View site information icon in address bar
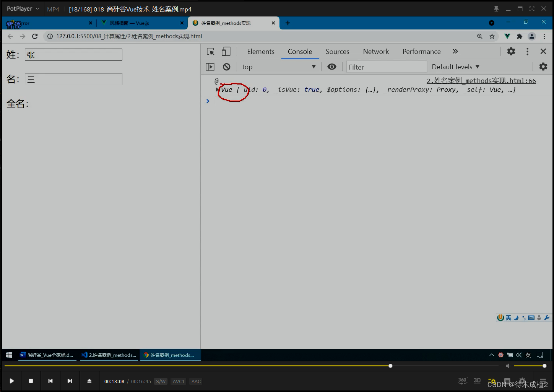Screen dimensions: 554x392 (50, 36)
